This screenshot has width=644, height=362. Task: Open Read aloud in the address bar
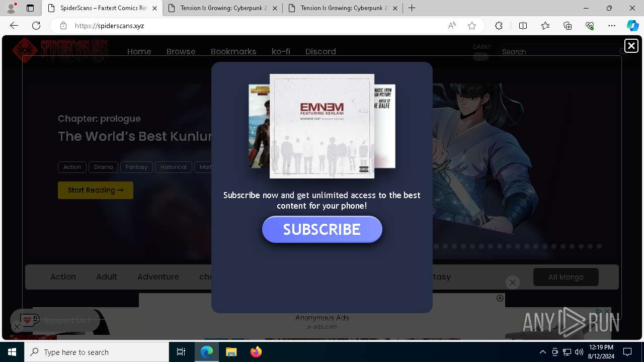coord(452,26)
